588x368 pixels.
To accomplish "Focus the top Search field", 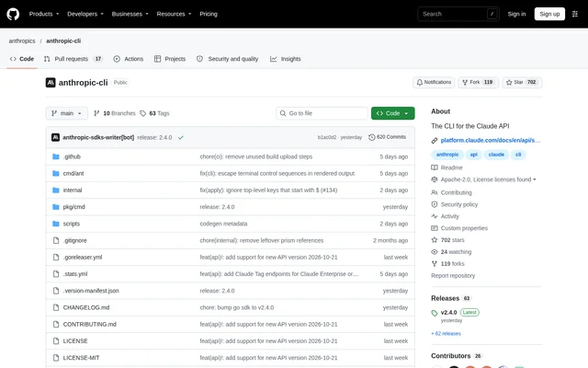I will 458,14.
